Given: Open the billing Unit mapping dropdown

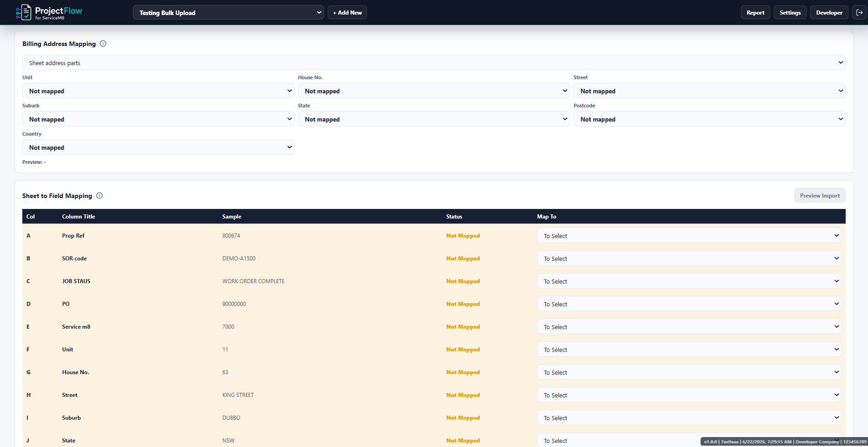Looking at the screenshot, I should coord(158,91).
